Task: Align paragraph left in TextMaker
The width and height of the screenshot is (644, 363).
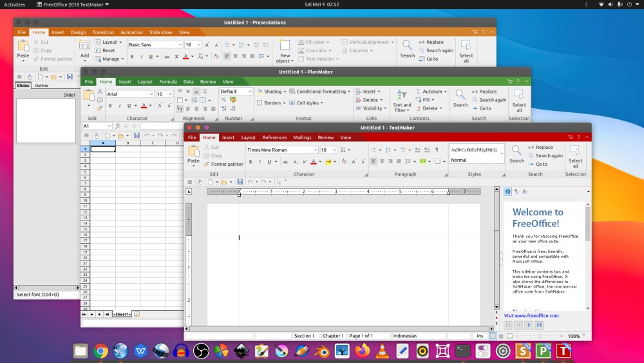Action: [x=374, y=161]
